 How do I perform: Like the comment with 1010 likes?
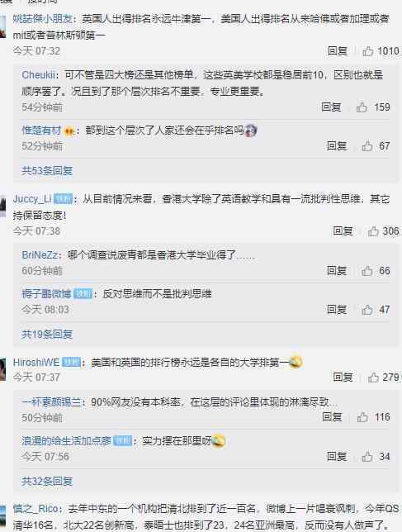(368, 51)
